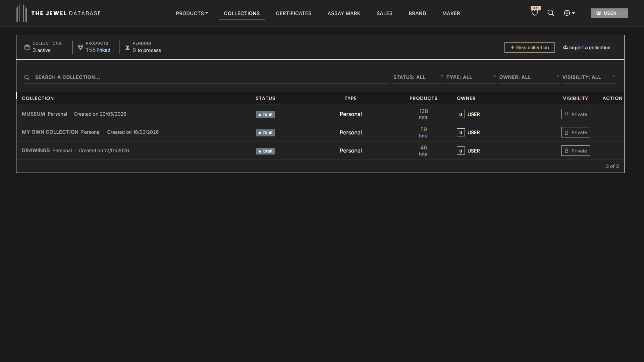The width and height of the screenshot is (644, 362).
Task: Open the USER account dropdown
Action: (x=609, y=13)
